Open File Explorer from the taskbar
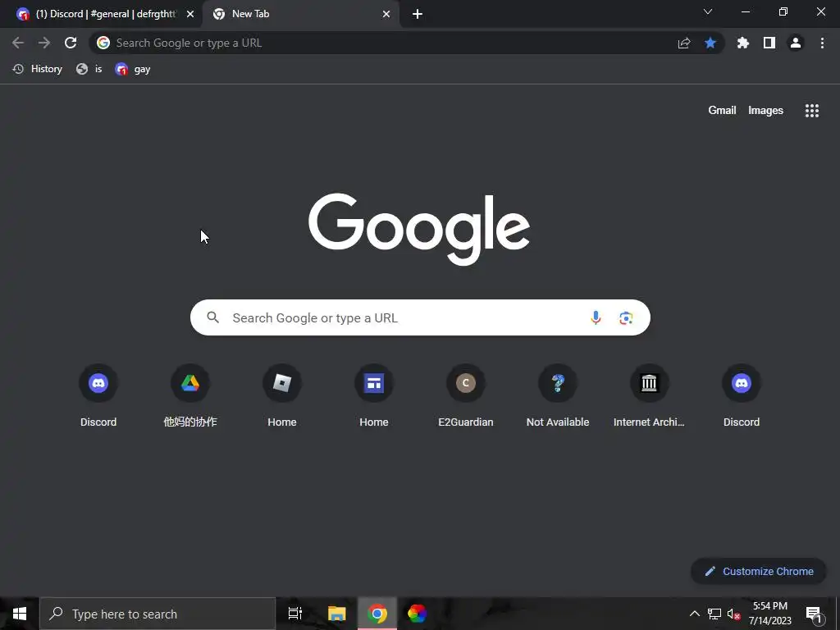Screen dimensions: 840x630 337,614
